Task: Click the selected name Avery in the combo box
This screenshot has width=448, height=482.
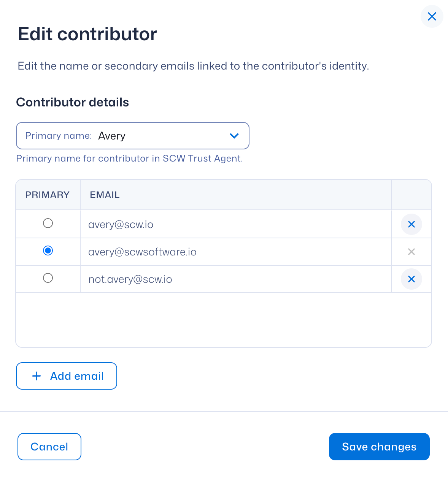Action: coord(112,136)
